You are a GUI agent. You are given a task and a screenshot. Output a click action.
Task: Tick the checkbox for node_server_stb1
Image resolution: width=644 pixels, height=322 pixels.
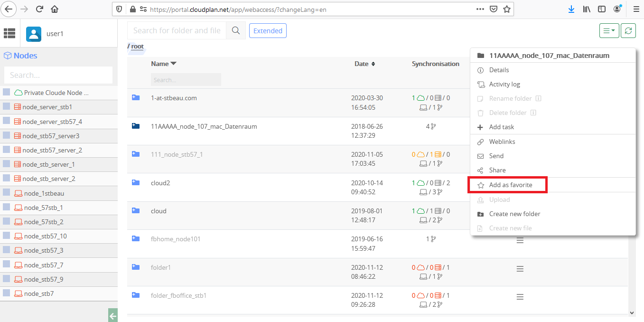[7, 106]
